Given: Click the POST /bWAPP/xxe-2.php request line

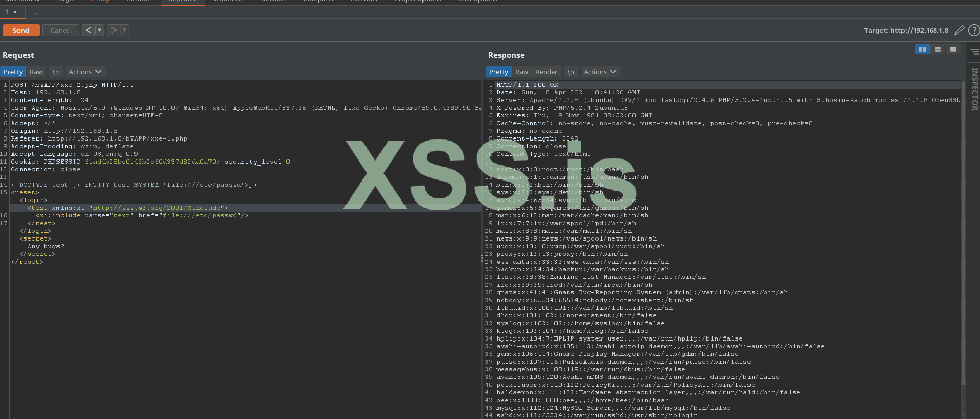Looking at the screenshot, I should [x=72, y=85].
